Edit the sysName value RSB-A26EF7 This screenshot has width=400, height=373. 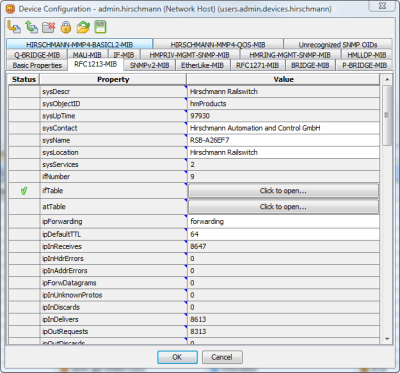[283, 140]
